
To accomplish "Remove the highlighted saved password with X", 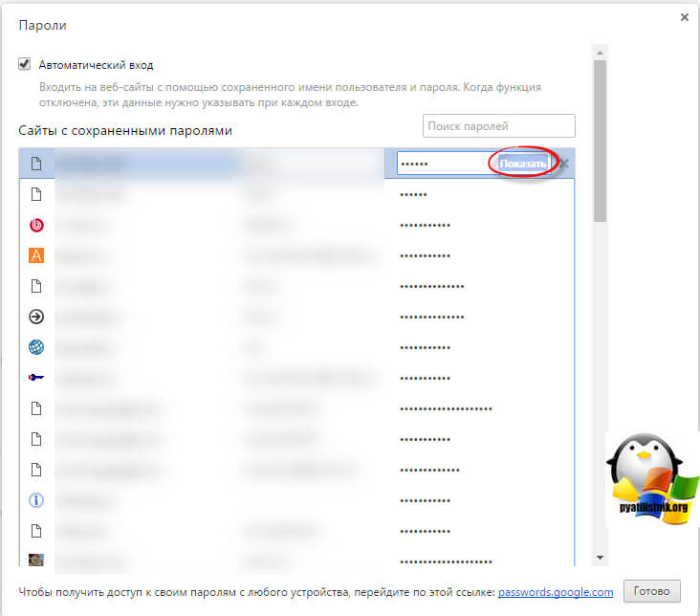I will point(563,164).
